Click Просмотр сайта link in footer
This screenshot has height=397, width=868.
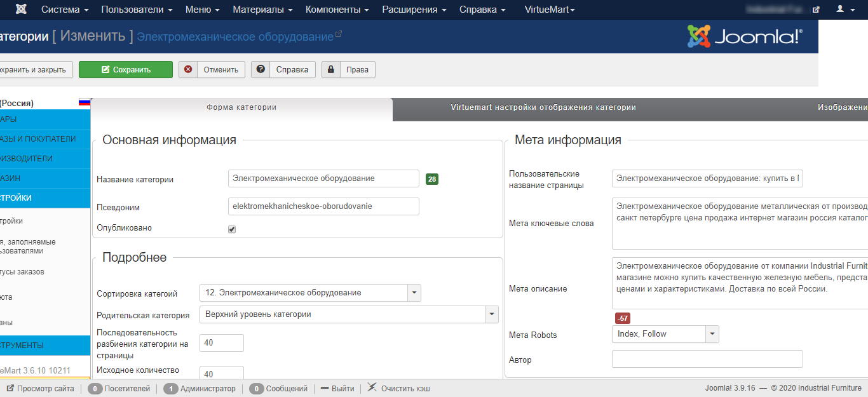pyautogui.click(x=40, y=388)
